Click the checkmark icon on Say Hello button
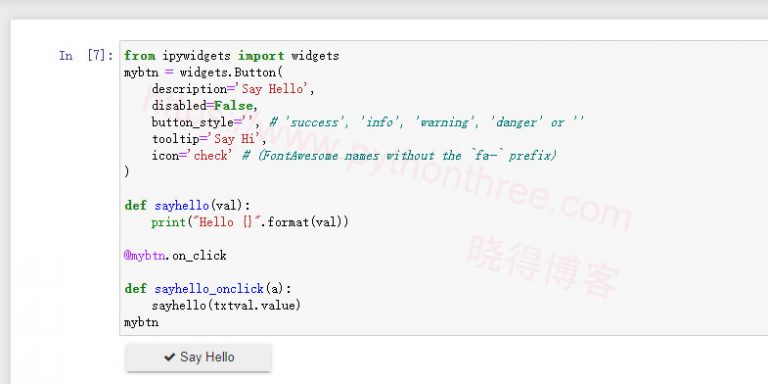Screen dimensions: 768x384 coord(169,357)
